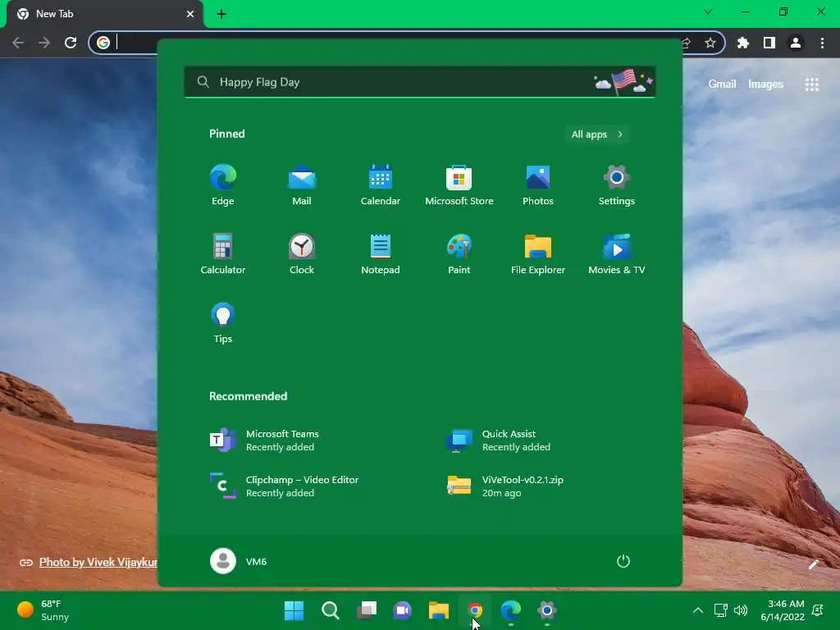Click the Start menu power button
840x630 pixels.
[623, 561]
